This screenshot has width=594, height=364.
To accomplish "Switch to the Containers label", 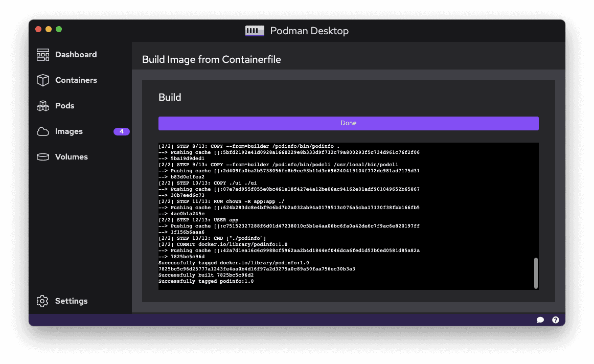I will (76, 80).
